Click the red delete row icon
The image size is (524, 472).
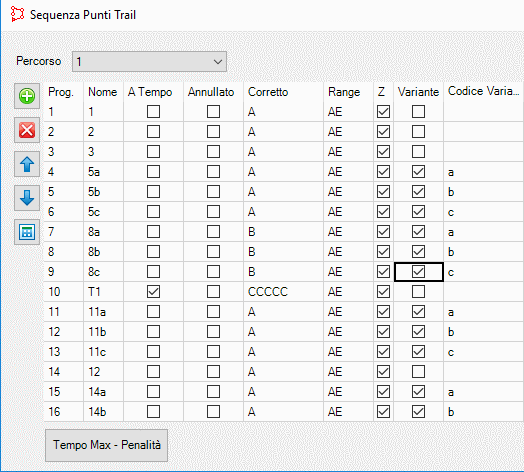click(x=27, y=130)
